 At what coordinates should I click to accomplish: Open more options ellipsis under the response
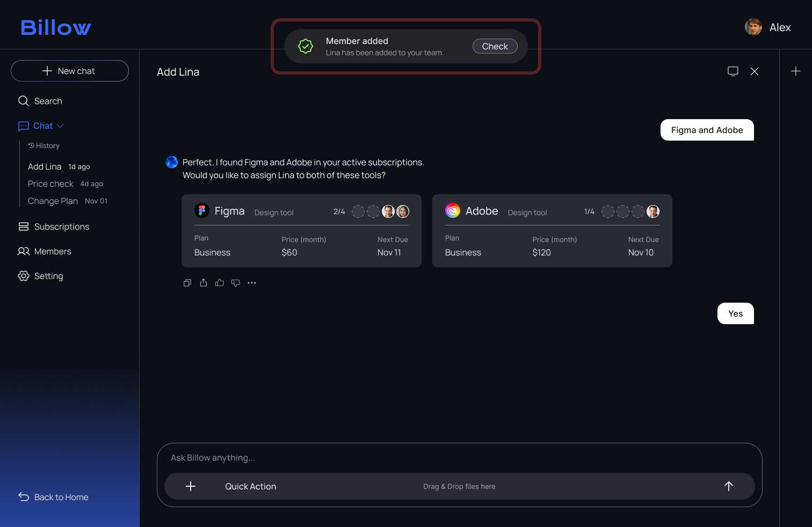252,283
